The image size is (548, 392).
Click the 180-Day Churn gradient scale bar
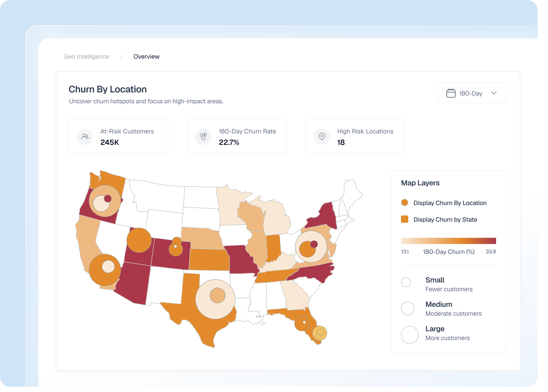448,241
